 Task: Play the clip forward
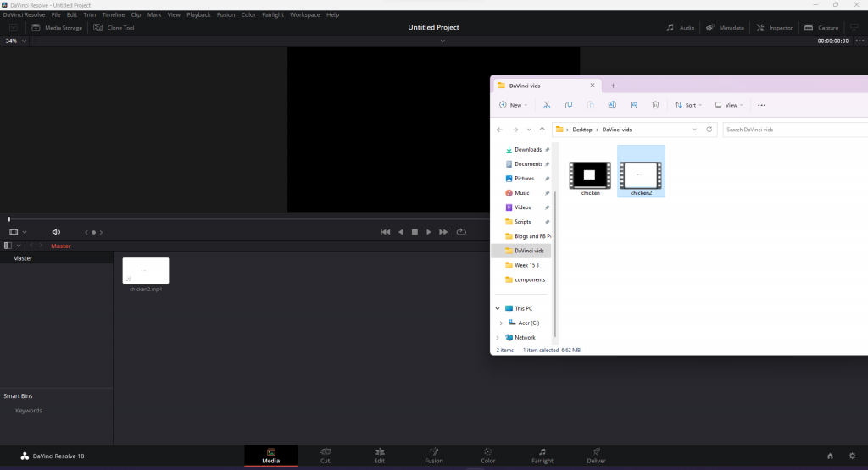(x=428, y=232)
